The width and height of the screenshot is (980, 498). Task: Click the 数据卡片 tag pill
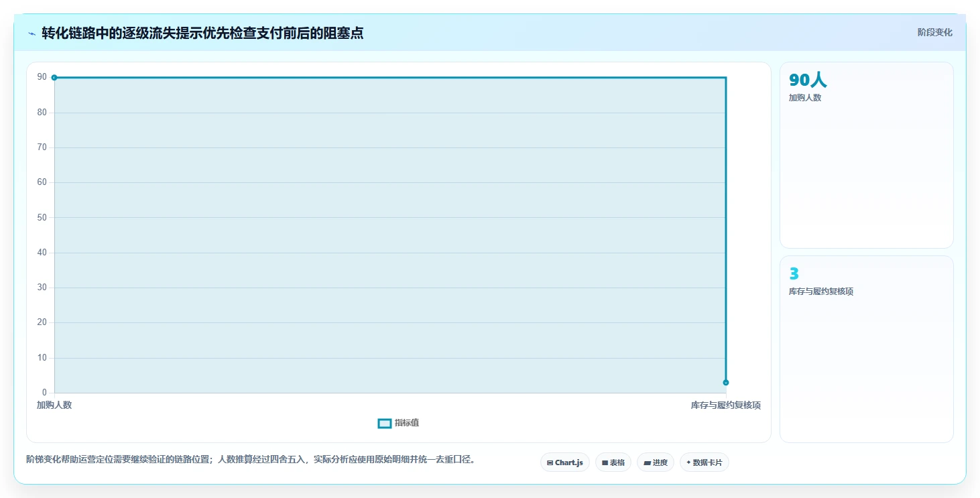(x=705, y=462)
